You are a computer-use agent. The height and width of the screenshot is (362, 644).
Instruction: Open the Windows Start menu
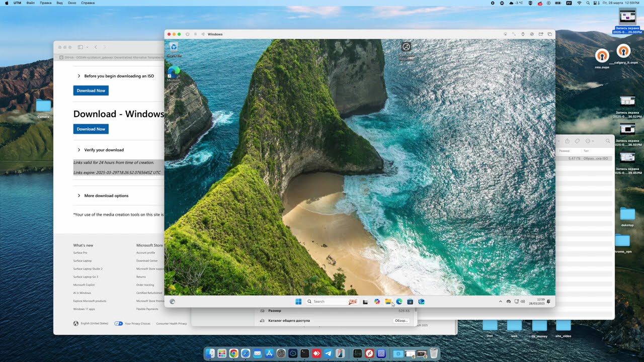[x=298, y=302]
